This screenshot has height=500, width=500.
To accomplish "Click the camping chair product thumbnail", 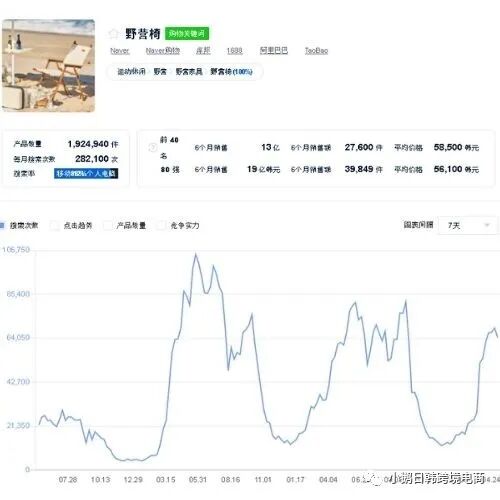I will (48, 66).
